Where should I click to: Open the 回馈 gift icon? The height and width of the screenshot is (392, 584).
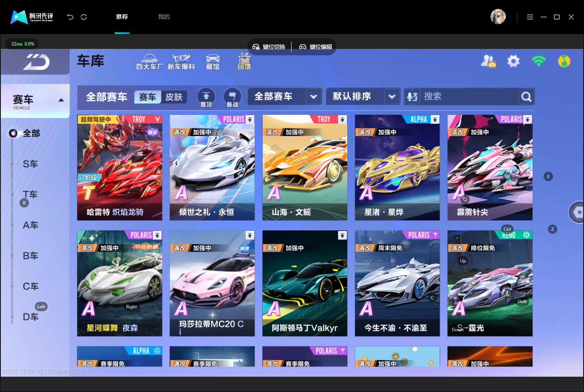pos(244,62)
